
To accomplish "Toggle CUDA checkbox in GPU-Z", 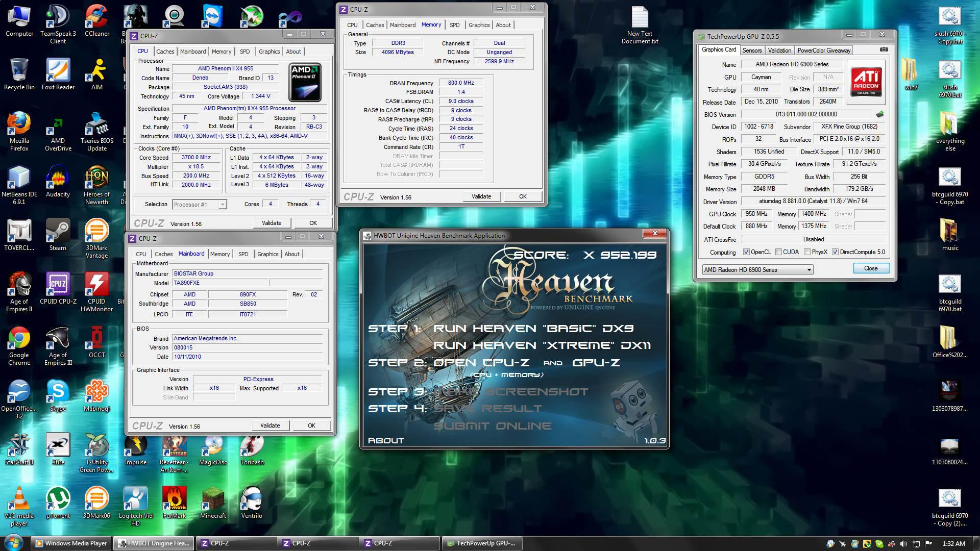I will pyautogui.click(x=778, y=252).
